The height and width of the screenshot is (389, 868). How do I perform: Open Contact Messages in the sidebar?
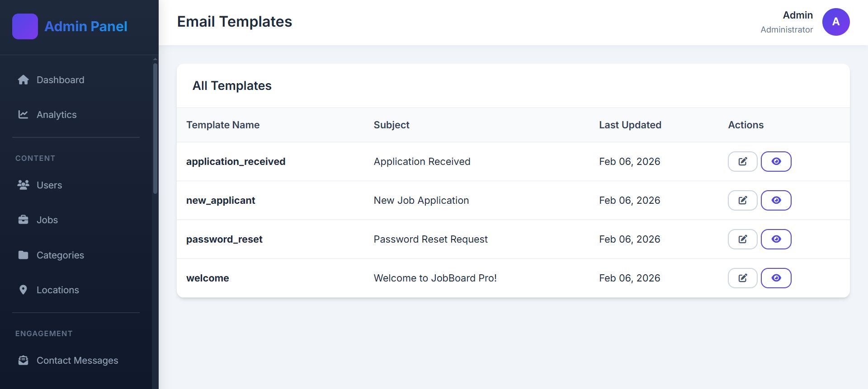click(77, 361)
